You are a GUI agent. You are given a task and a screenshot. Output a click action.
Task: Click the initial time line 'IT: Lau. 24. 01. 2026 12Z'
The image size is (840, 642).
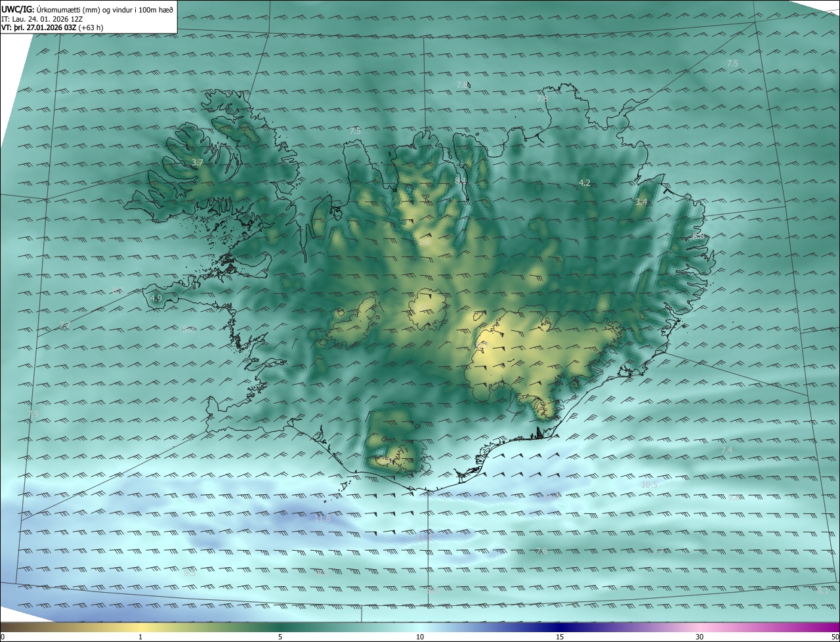42,18
